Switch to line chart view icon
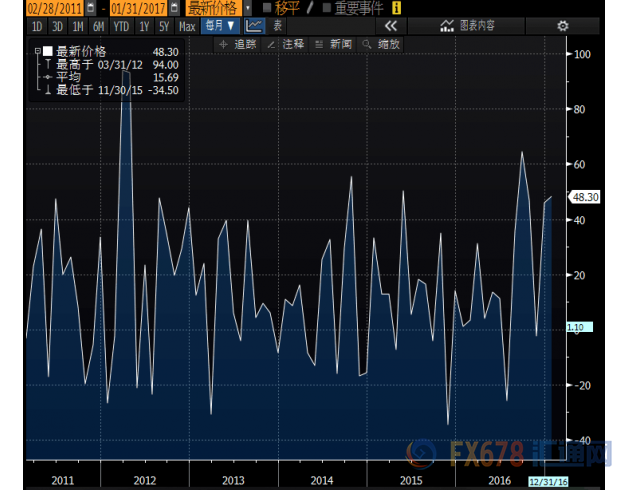The height and width of the screenshot is (490, 630). [255, 25]
